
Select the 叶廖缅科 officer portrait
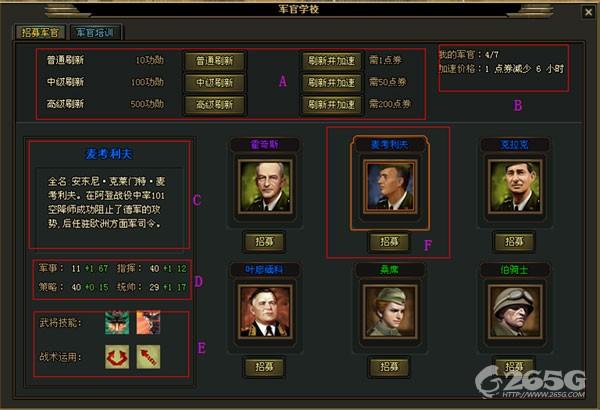click(x=265, y=311)
